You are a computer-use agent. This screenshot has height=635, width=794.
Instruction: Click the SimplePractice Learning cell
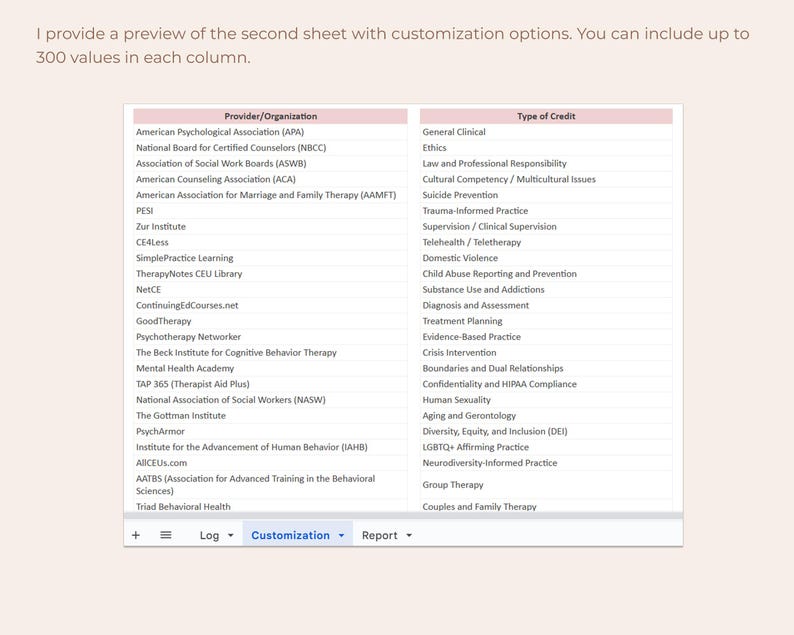click(270, 258)
